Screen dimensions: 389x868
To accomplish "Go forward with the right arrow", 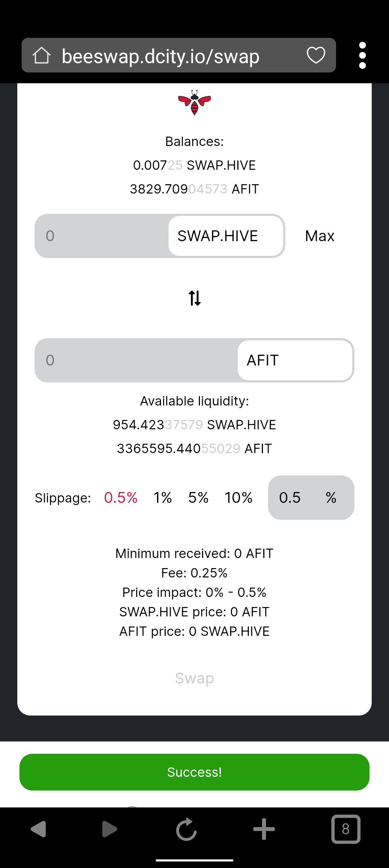I will 109,829.
